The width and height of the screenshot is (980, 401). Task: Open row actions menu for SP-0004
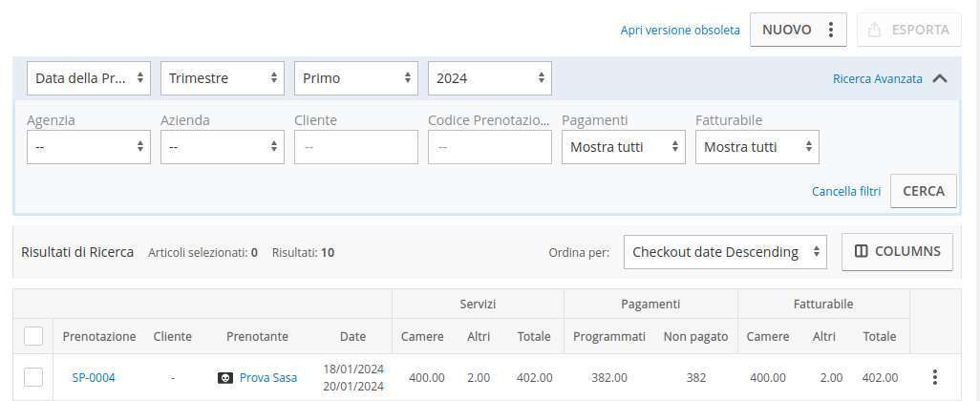point(935,377)
